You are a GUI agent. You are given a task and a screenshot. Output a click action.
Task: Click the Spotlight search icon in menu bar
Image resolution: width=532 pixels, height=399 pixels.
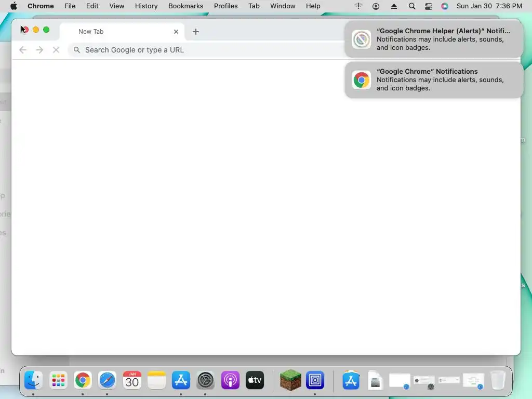pyautogui.click(x=412, y=6)
